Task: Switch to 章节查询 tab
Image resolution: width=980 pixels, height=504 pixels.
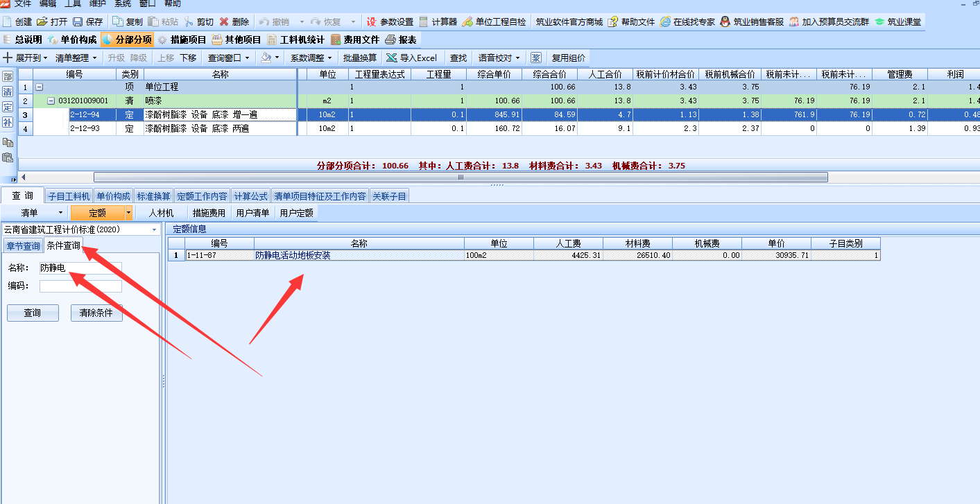Action: pyautogui.click(x=23, y=246)
